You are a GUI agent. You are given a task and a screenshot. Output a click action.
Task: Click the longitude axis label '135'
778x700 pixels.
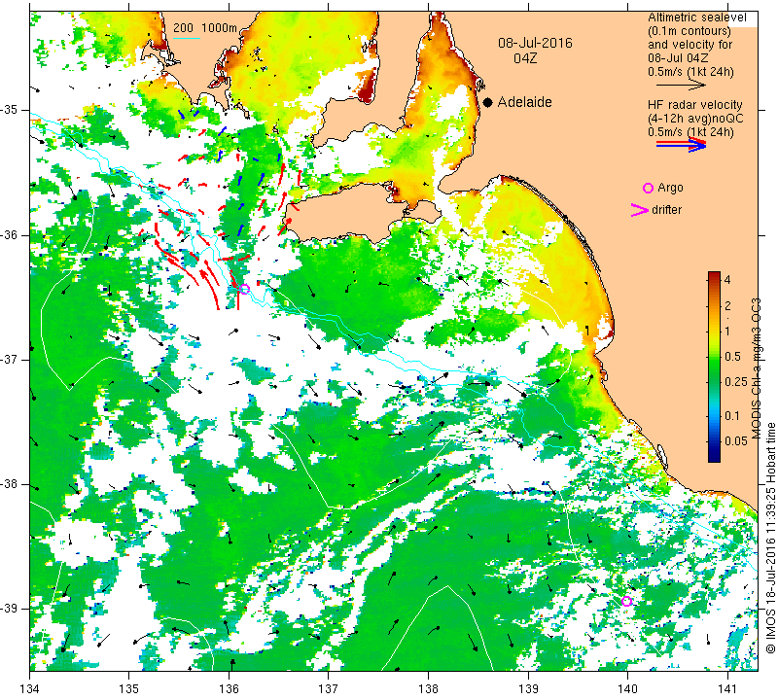coord(129,688)
